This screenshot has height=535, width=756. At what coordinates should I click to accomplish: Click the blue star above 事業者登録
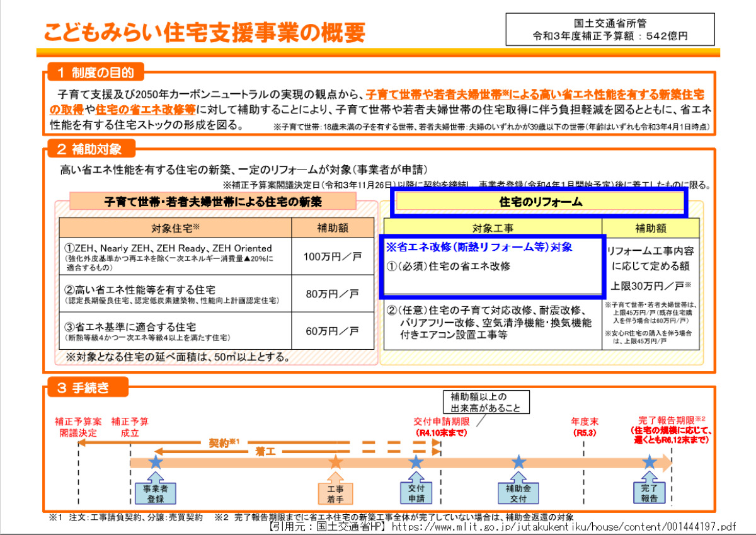point(154,462)
